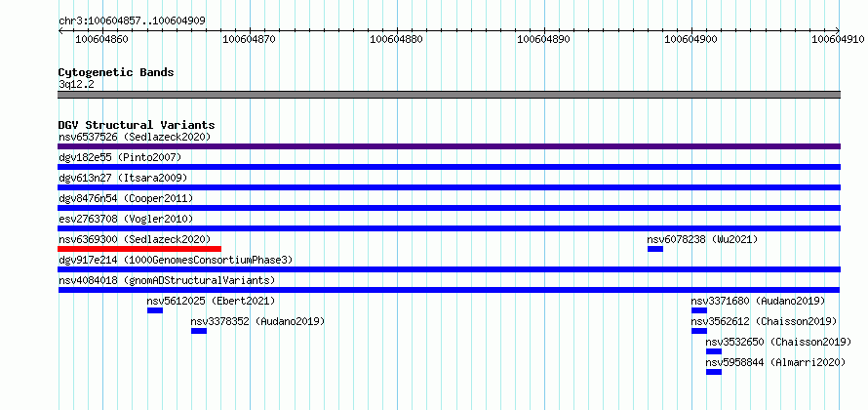Click the chr3:100604857..100604909 coordinate label
Screen dimensions: 868x410
pyautogui.click(x=132, y=21)
